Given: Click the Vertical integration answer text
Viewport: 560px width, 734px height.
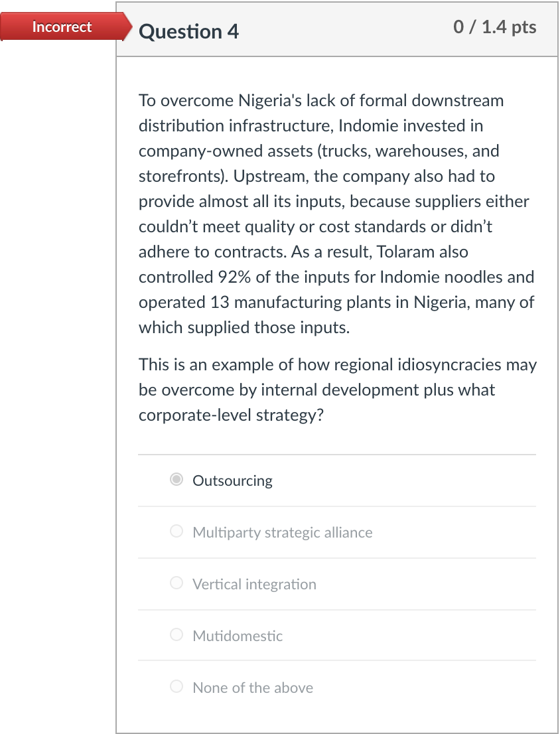Looking at the screenshot, I should 254,584.
